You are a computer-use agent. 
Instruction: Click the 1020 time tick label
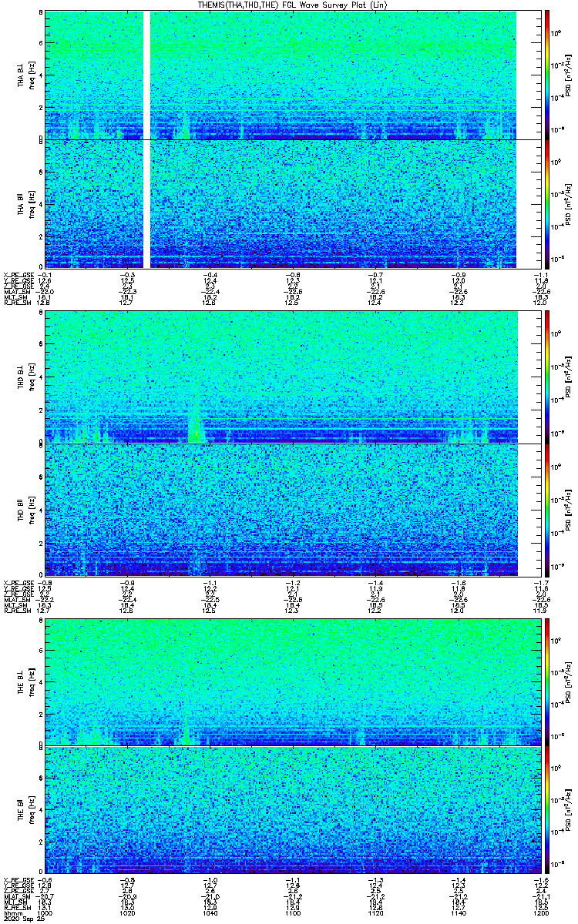coord(127,912)
